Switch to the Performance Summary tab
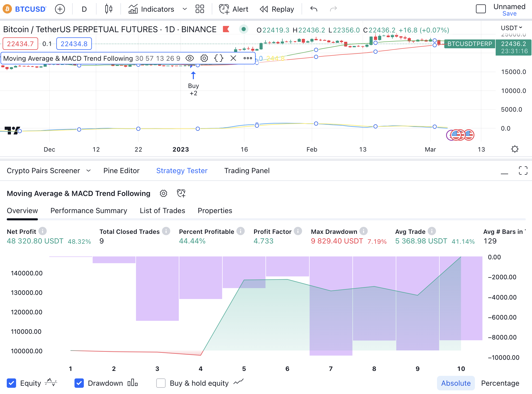 88,211
